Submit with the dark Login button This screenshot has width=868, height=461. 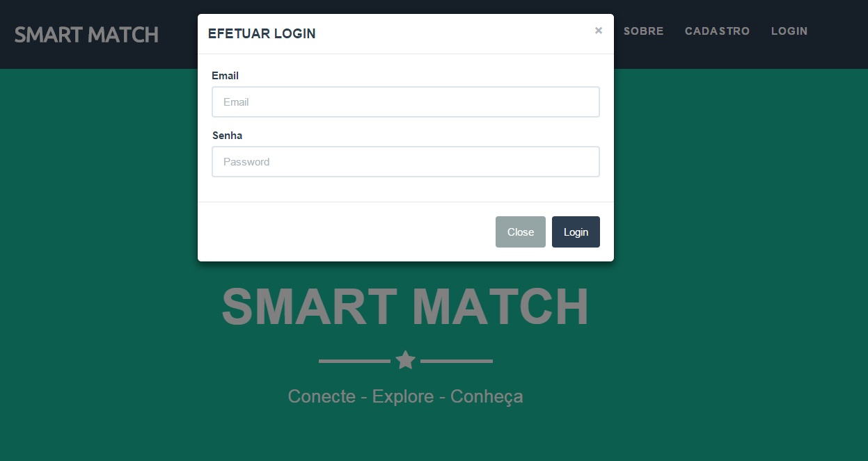[576, 232]
